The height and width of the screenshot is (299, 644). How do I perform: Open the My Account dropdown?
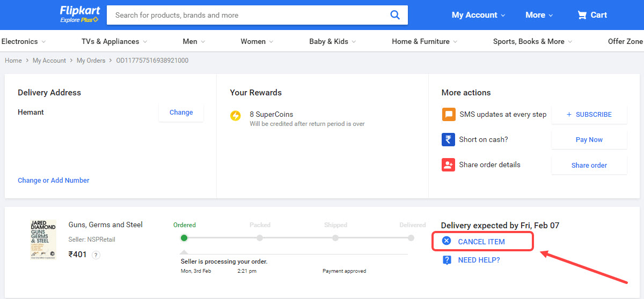pos(478,15)
